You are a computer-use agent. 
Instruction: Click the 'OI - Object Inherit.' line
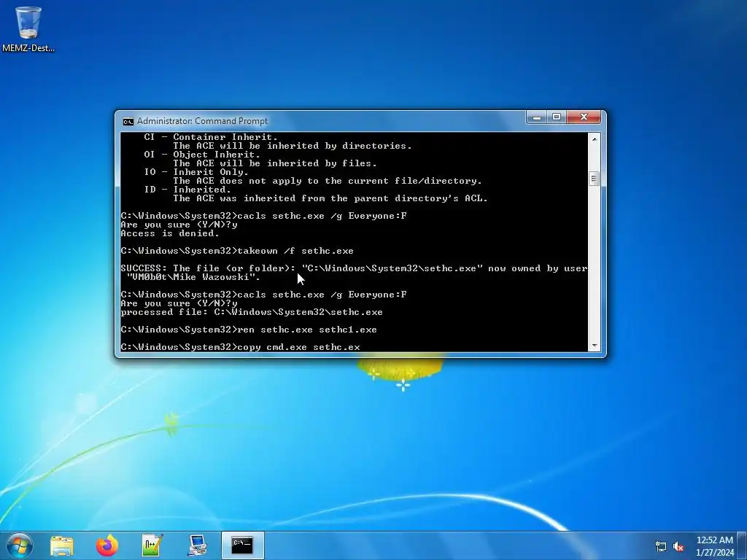[201, 155]
